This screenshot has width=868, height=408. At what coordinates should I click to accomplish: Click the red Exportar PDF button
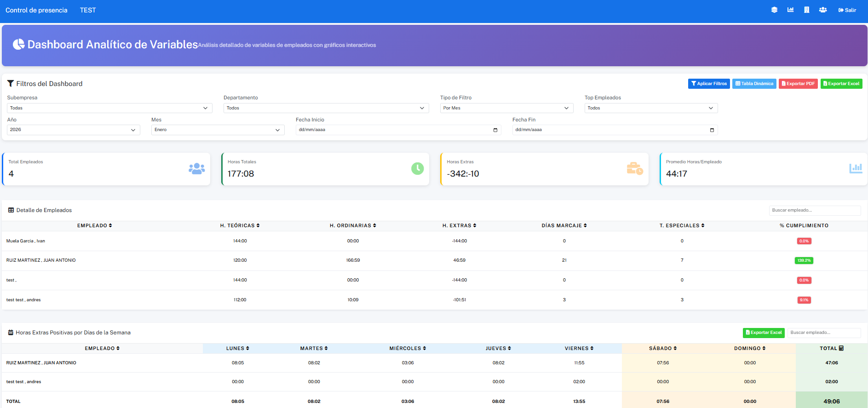point(798,84)
